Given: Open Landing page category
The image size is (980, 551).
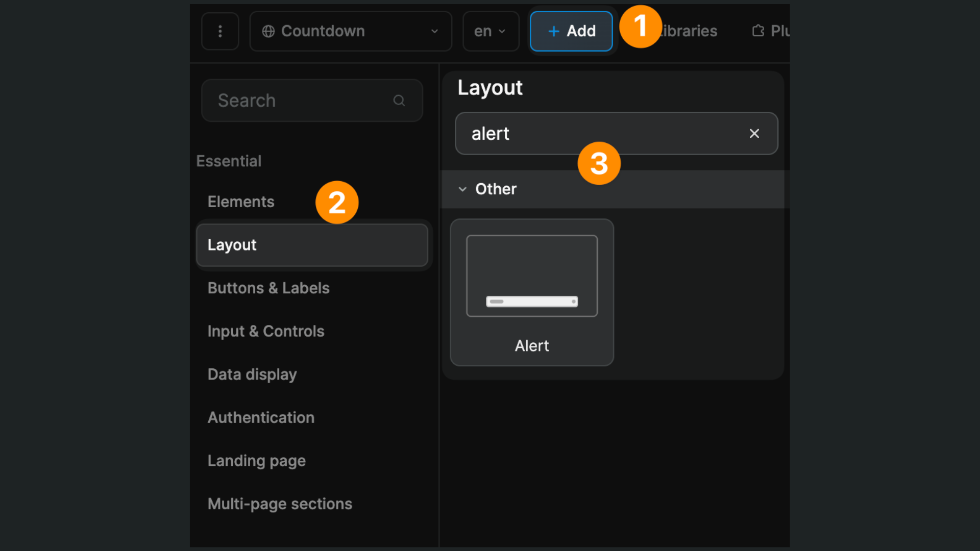Looking at the screenshot, I should (x=257, y=461).
